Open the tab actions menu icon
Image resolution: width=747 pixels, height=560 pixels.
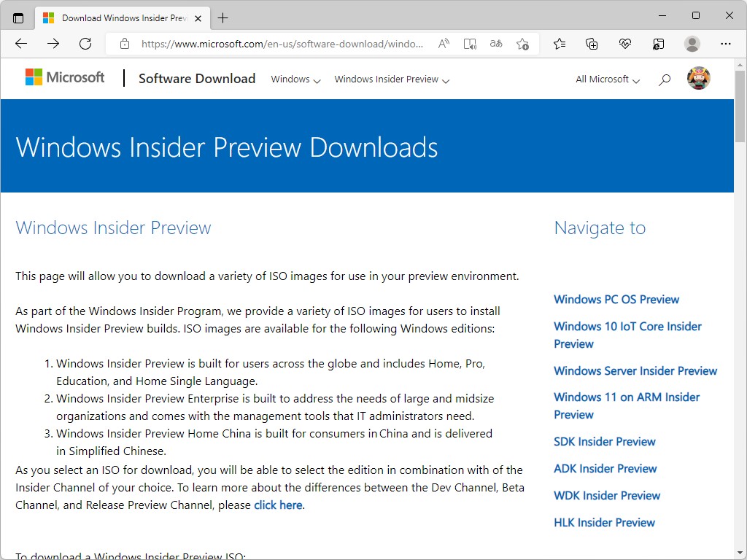tap(18, 18)
